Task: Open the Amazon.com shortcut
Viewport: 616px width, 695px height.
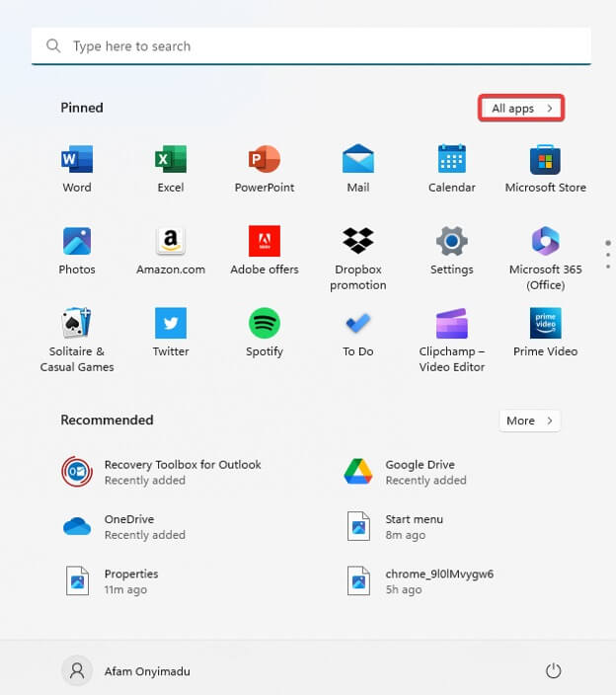Action: click(171, 251)
